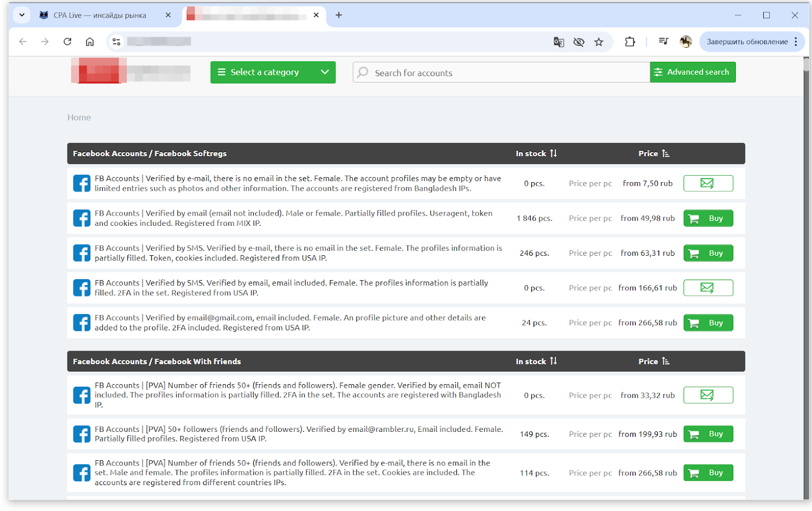View site information icon in address bar
The height and width of the screenshot is (511, 812).
point(116,42)
